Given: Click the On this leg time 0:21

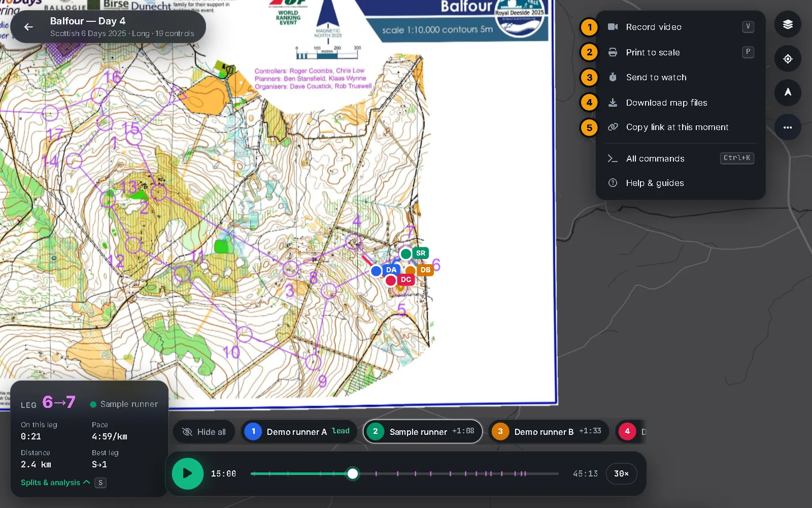Looking at the screenshot, I should (x=31, y=436).
